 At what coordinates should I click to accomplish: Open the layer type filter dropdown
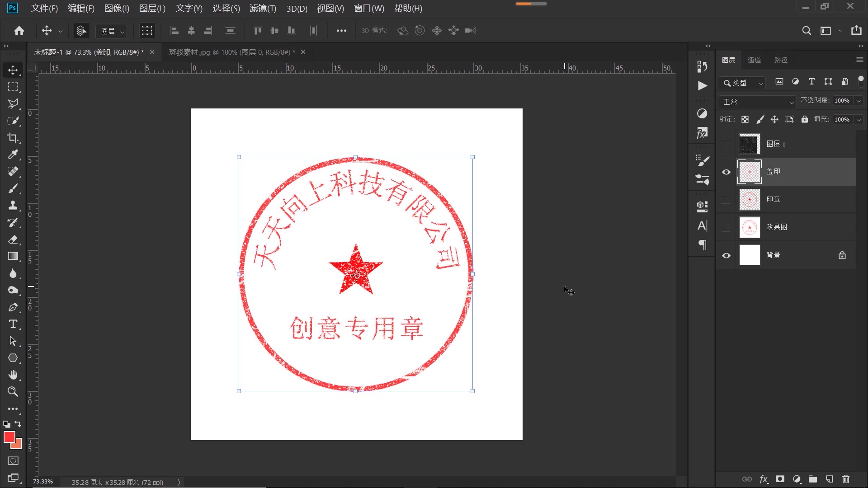tap(761, 83)
